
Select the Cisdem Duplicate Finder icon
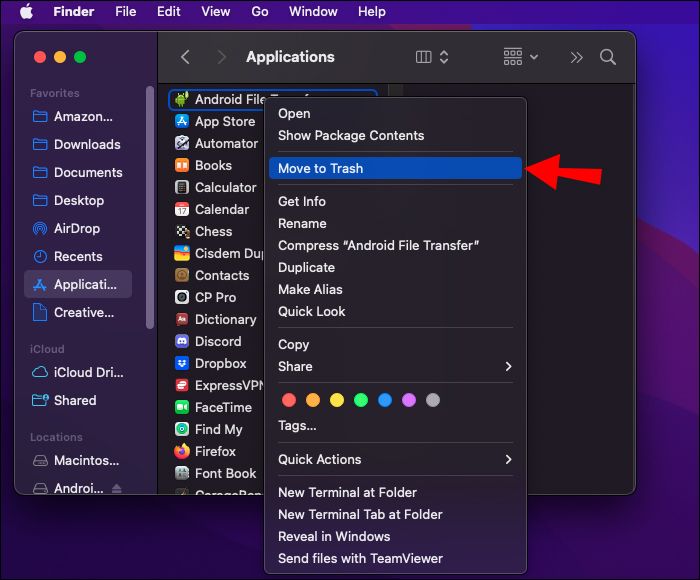(182, 253)
